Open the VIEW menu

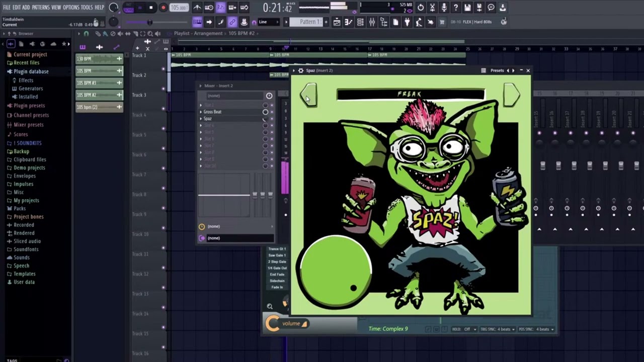[56, 7]
